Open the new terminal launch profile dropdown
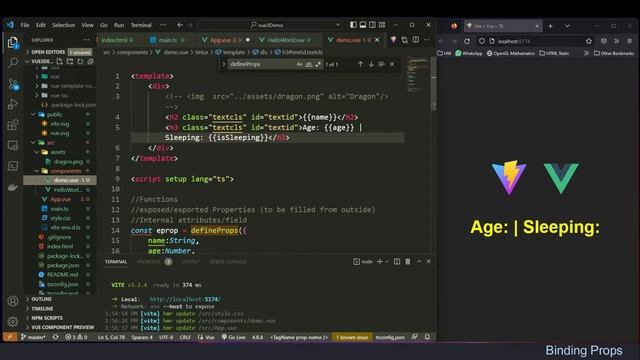640x360 pixels. [387, 262]
